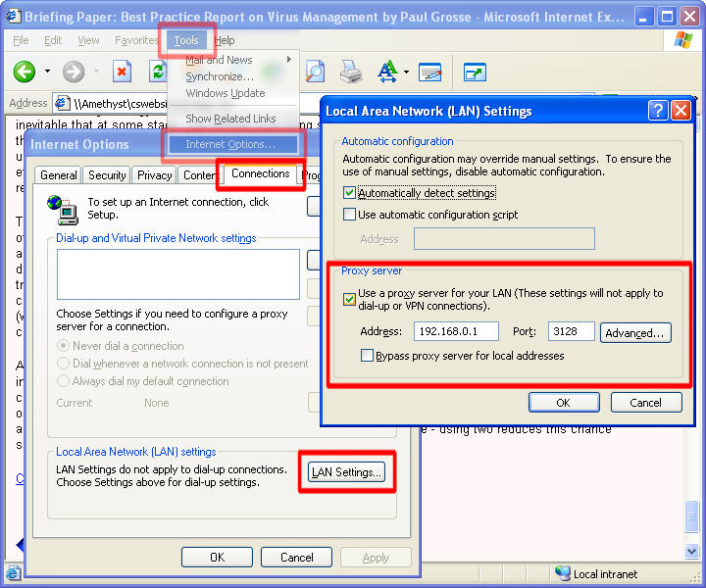Viewport: 706px width, 588px height.
Task: Open the Favorites menu
Action: coord(136,40)
